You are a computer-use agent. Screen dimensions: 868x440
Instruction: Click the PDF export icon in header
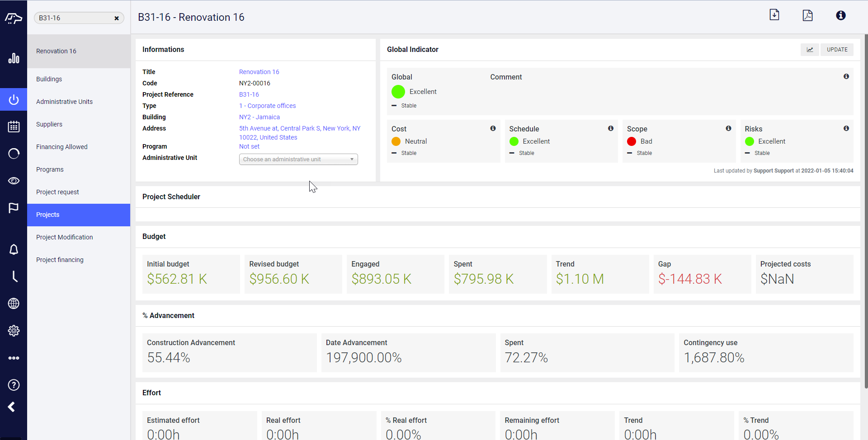pyautogui.click(x=807, y=15)
